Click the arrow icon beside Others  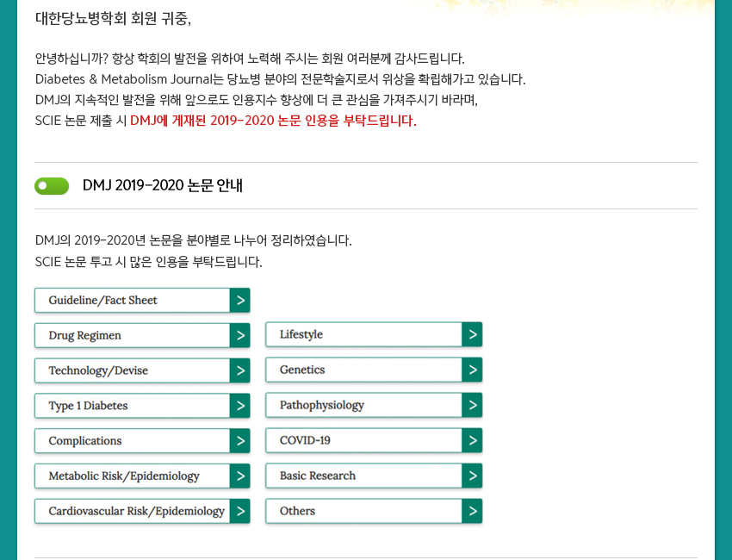click(472, 511)
